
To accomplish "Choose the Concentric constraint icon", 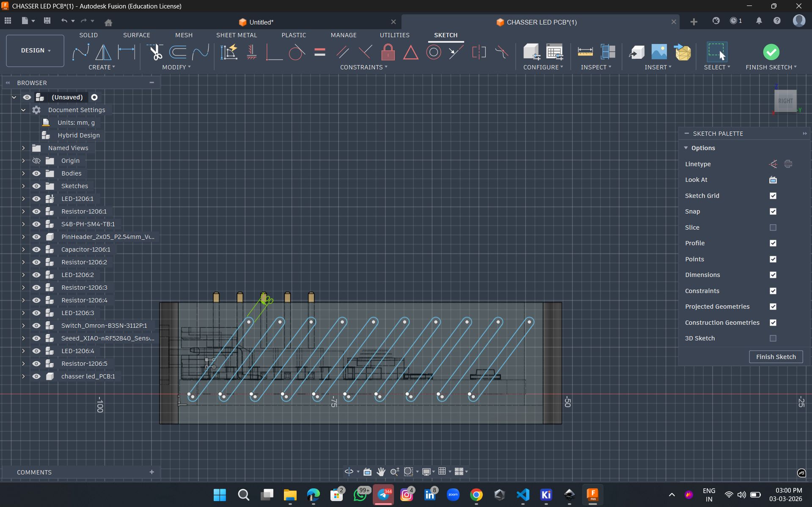I will point(433,52).
